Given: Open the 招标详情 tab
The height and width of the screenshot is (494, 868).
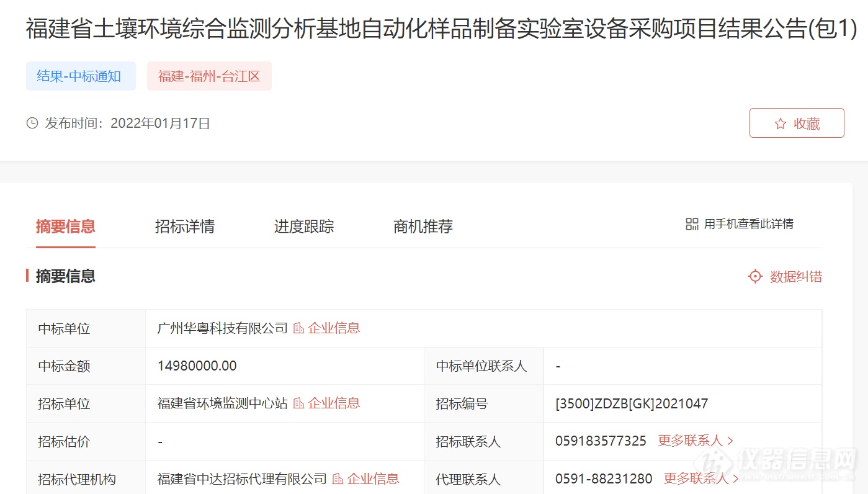Looking at the screenshot, I should pyautogui.click(x=185, y=227).
